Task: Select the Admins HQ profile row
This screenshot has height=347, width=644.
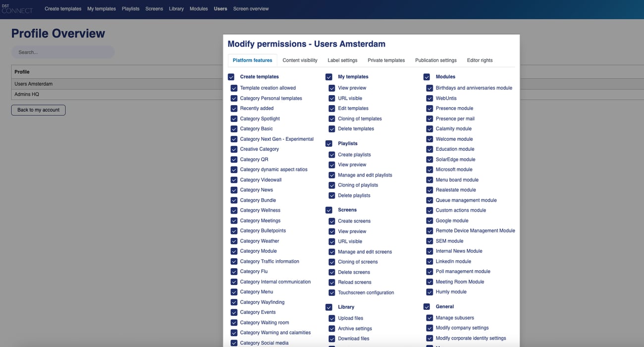Action: pyautogui.click(x=117, y=94)
